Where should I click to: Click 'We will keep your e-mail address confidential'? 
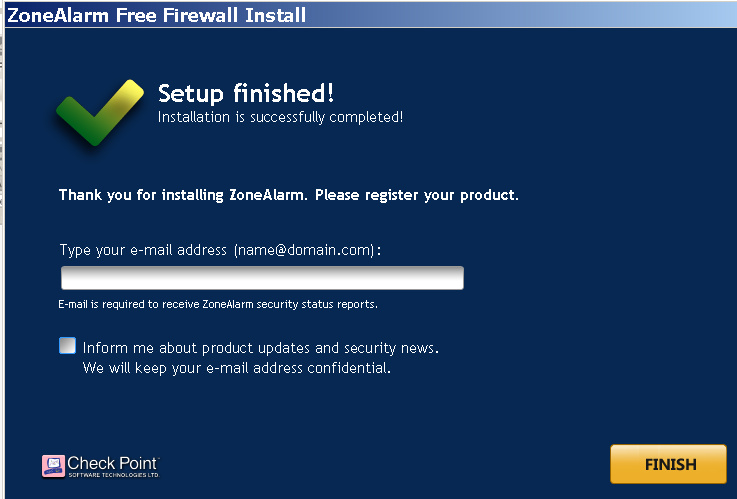(x=236, y=368)
